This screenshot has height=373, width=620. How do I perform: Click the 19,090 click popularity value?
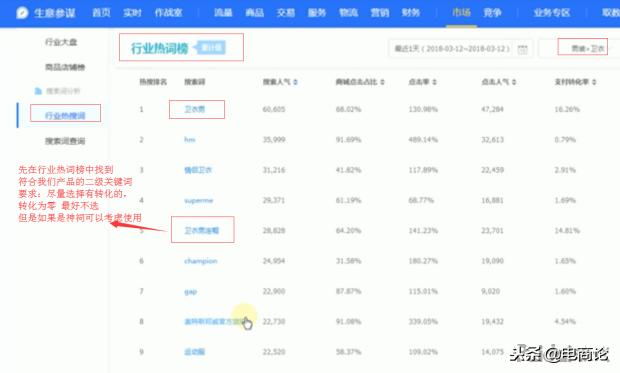coord(492,261)
